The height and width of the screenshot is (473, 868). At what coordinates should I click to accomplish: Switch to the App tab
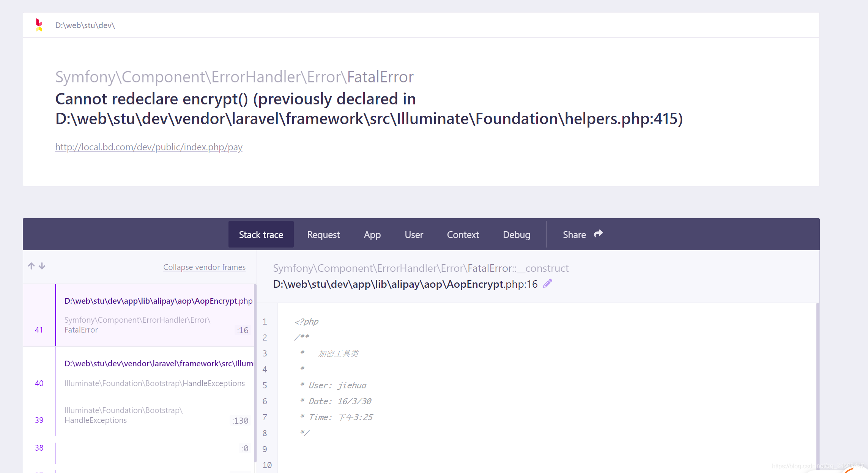372,234
